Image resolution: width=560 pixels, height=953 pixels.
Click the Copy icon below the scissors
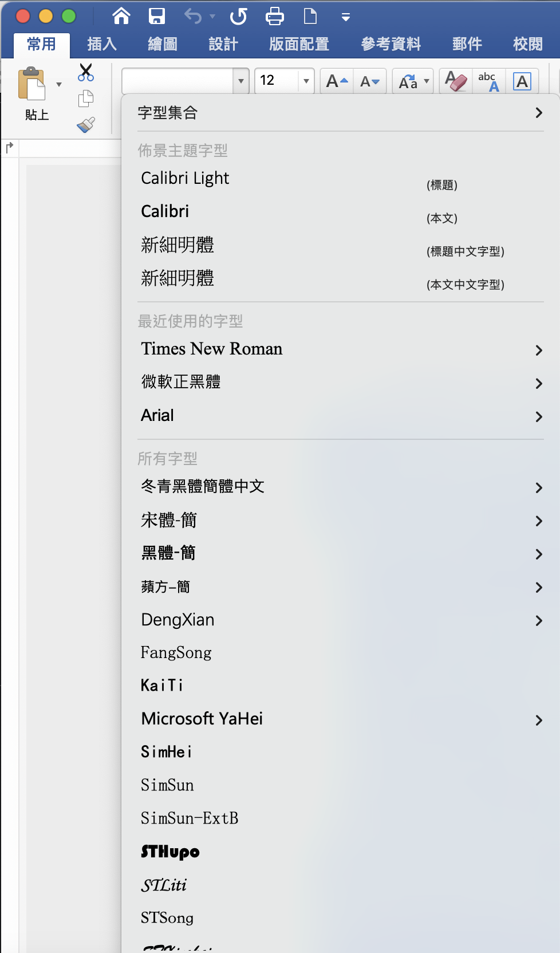[86, 97]
